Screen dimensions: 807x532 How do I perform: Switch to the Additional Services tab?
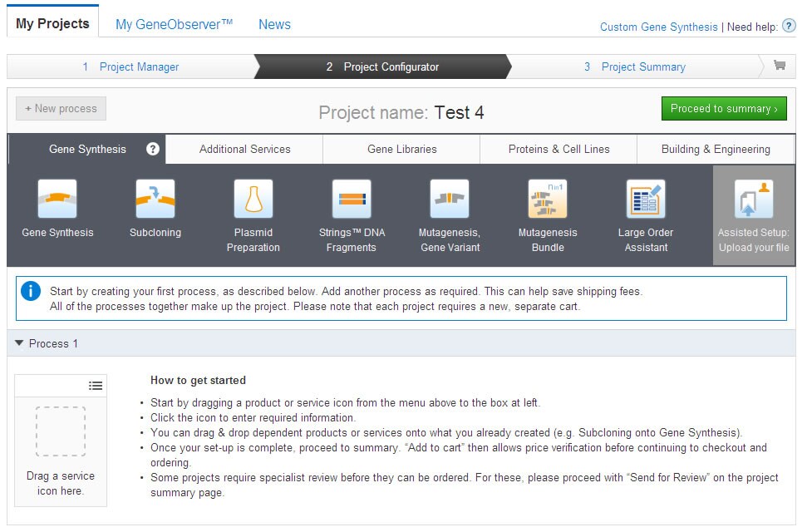[244, 150]
